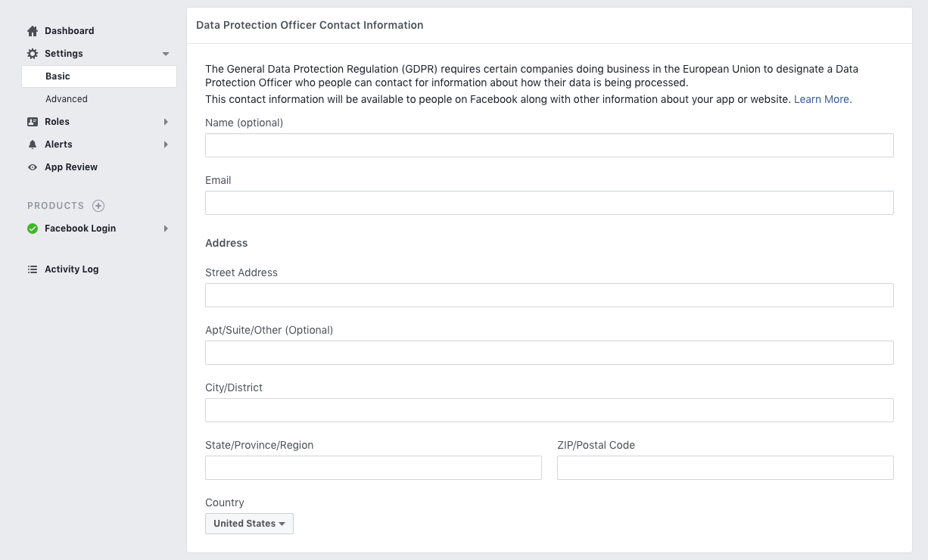This screenshot has width=928, height=560.
Task: Open the United States country dropdown
Action: click(x=249, y=523)
